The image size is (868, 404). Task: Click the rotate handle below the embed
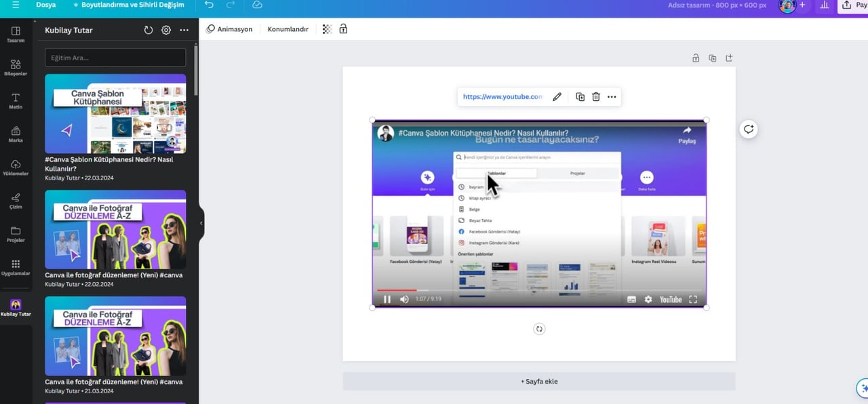(539, 329)
